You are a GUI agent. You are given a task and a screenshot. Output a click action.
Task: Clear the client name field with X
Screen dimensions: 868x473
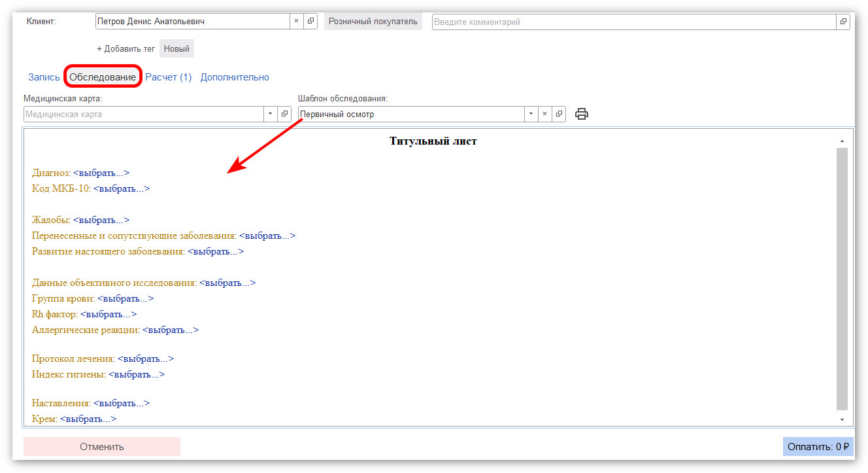coord(296,22)
